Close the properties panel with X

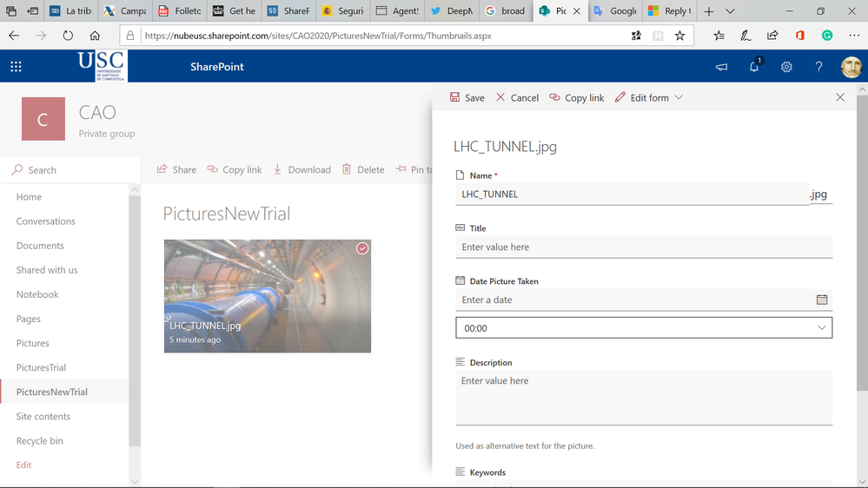840,97
